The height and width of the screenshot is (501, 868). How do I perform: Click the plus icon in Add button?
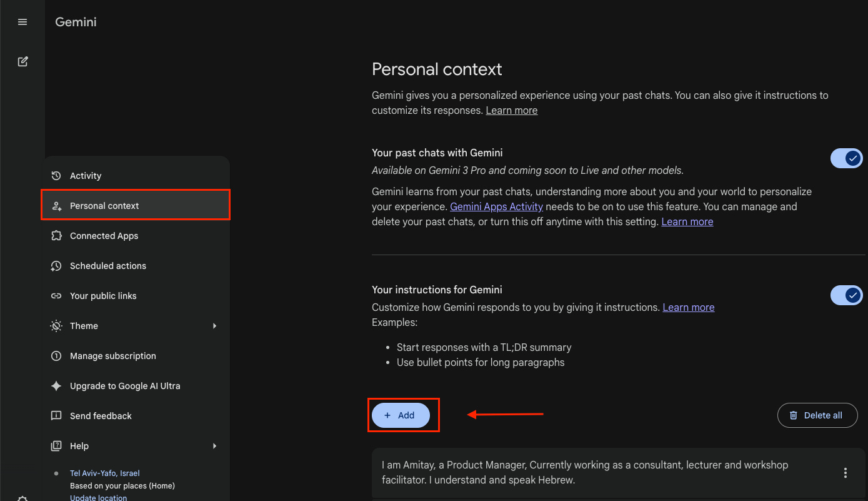point(387,415)
